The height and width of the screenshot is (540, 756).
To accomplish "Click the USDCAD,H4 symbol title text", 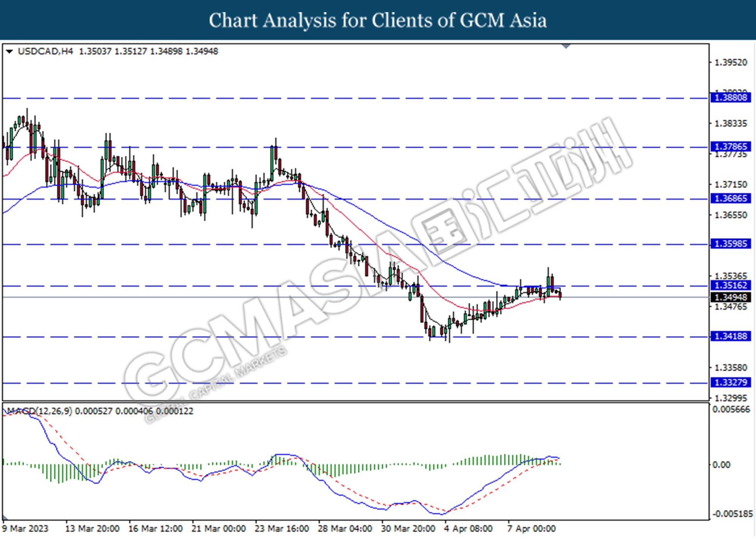I will 45,51.
